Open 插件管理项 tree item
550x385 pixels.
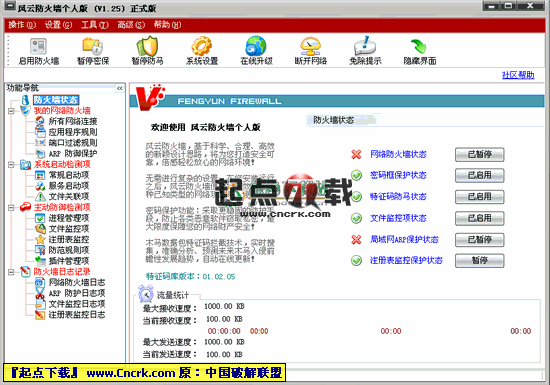[x=69, y=261]
